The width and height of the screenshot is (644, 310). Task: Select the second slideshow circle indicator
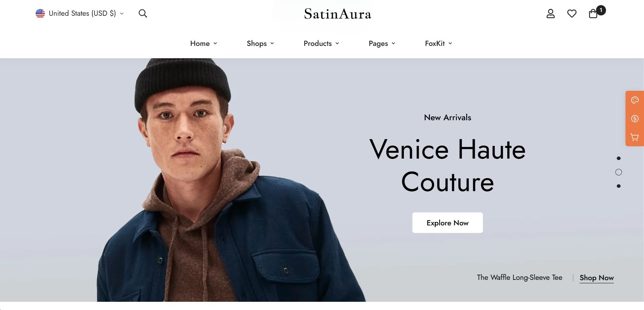[x=619, y=172]
